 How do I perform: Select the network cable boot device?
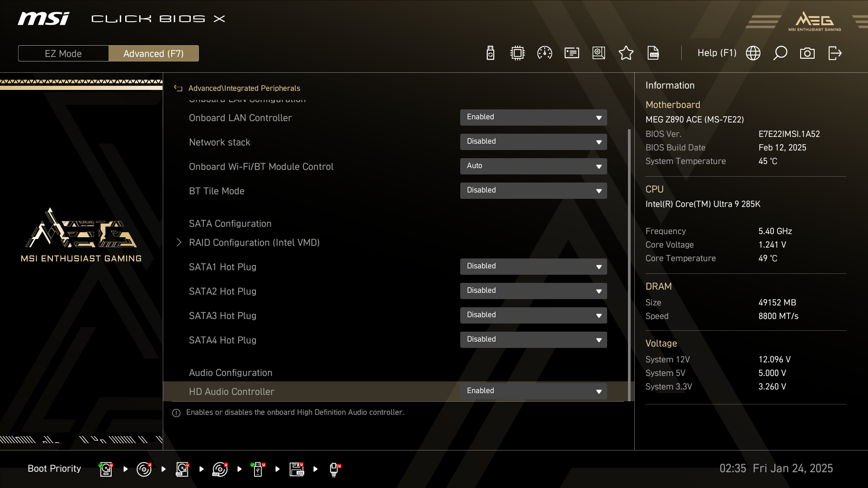point(335,469)
